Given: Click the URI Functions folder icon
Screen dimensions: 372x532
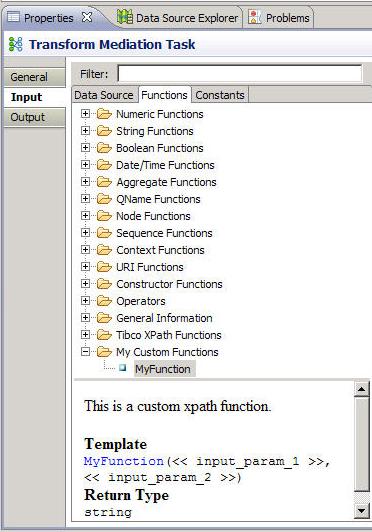Looking at the screenshot, I should [x=104, y=266].
